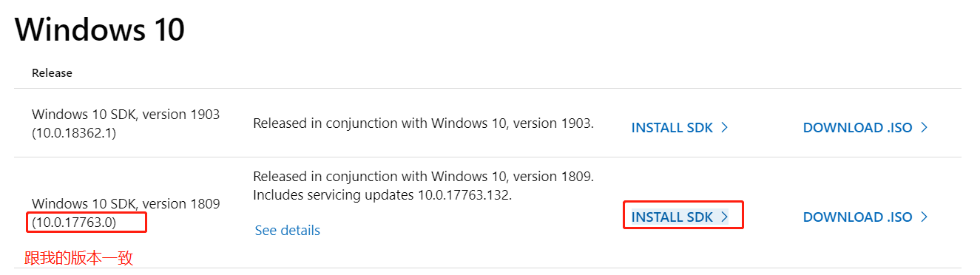Select the red-boxed build number (10.0.17763.0)
The height and width of the screenshot is (275, 980).
click(74, 222)
